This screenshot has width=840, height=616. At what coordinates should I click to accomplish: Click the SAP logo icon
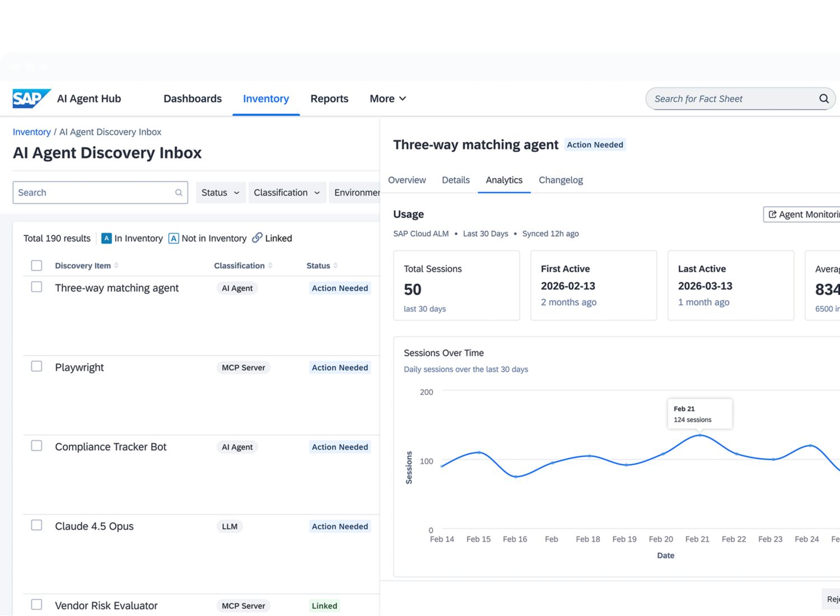click(31, 99)
